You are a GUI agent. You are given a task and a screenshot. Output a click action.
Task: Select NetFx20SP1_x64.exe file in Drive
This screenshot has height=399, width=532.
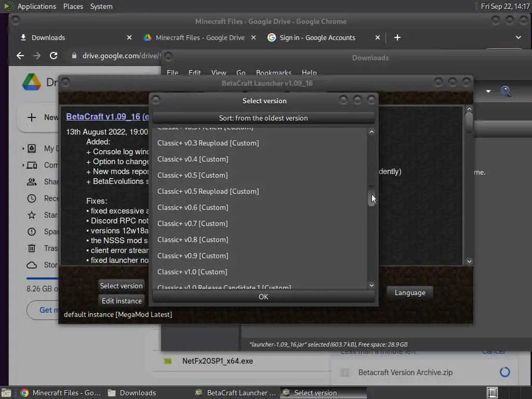coord(218,361)
